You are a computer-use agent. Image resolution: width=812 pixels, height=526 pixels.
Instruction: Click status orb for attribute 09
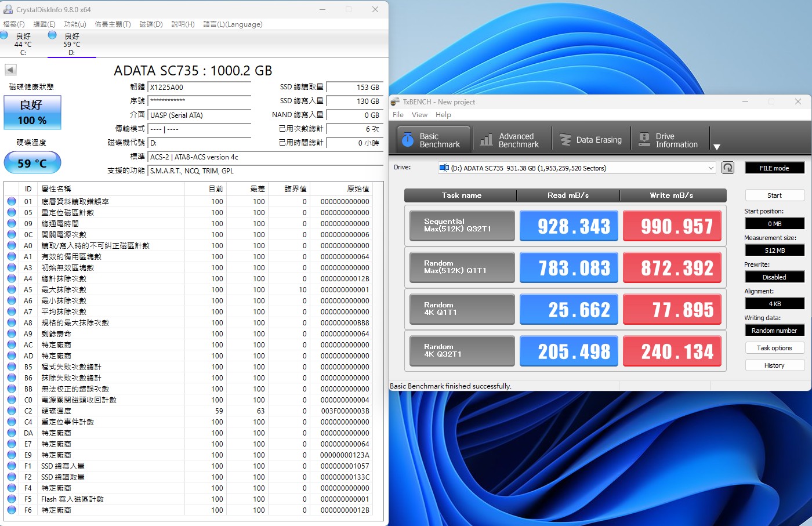12,223
